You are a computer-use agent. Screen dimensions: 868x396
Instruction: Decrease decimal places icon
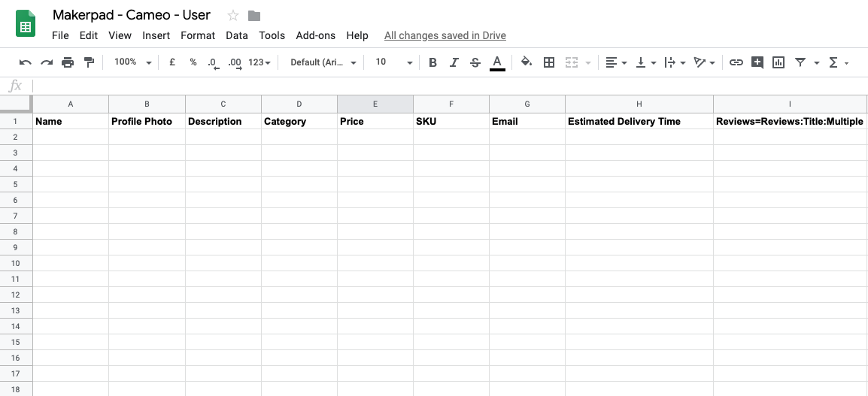(x=214, y=62)
